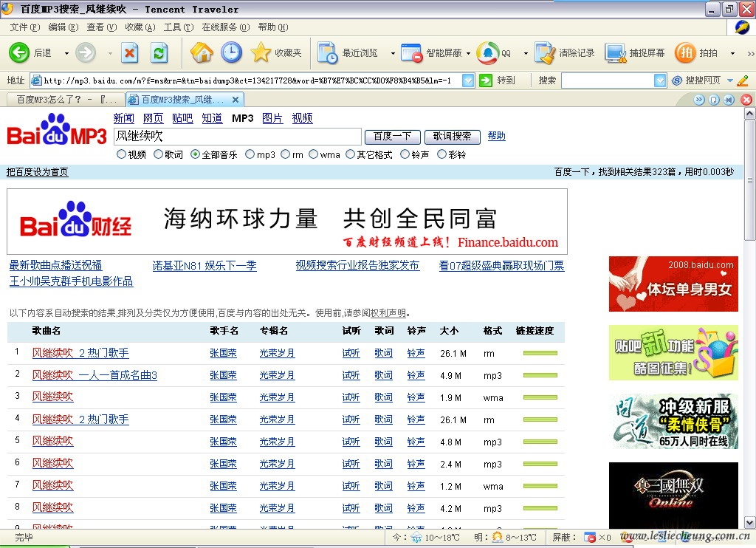Select the 视频 radio button
The width and height of the screenshot is (756, 548).
[x=122, y=154]
